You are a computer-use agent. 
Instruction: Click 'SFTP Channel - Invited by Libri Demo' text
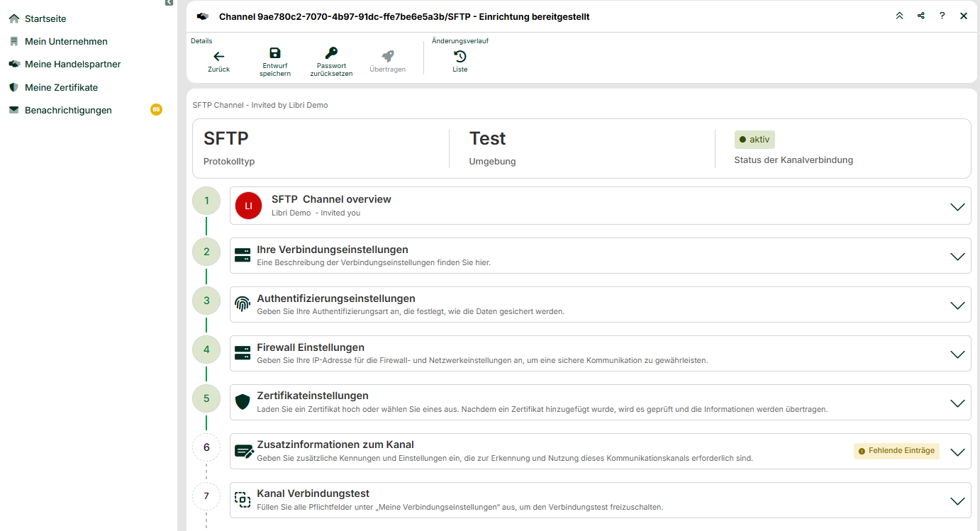(x=260, y=105)
